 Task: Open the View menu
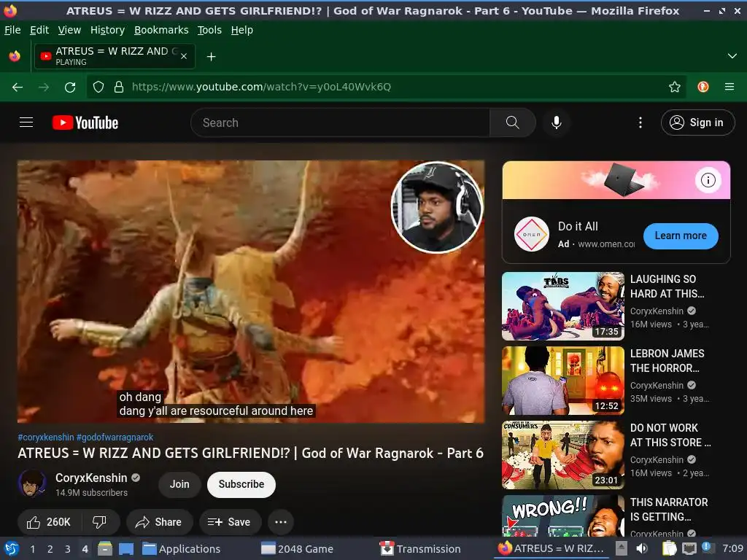[x=69, y=30]
